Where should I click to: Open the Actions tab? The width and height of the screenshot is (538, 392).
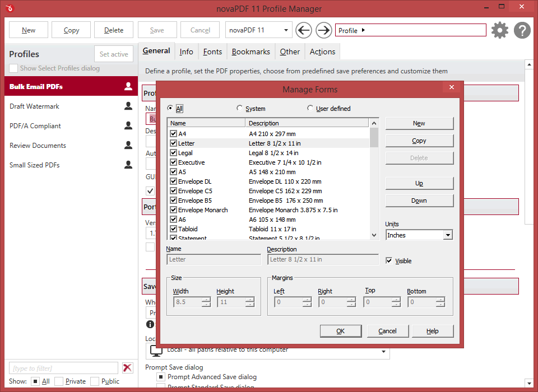click(323, 52)
